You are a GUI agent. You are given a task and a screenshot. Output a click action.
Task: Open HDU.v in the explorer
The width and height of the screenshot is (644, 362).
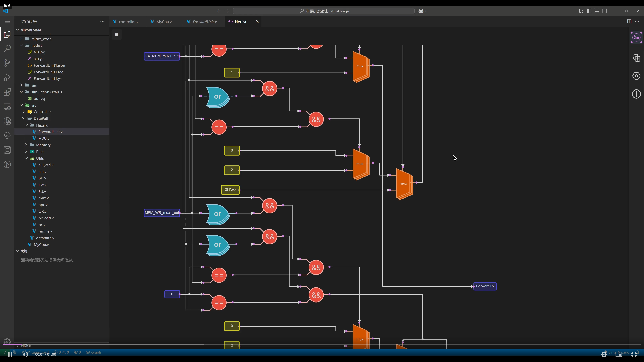(x=44, y=138)
